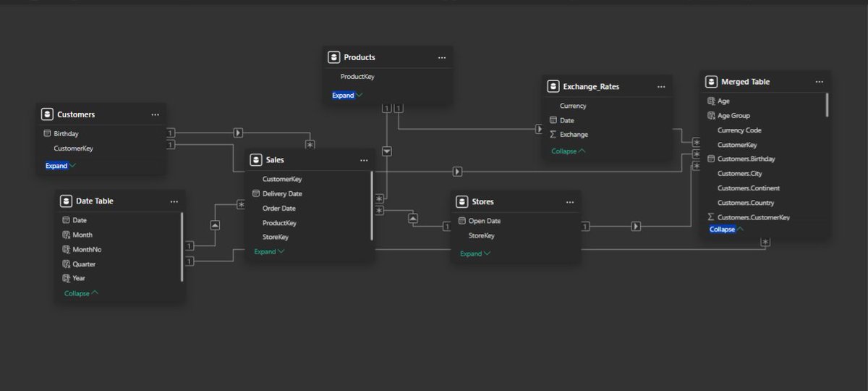Image resolution: width=868 pixels, height=391 pixels.
Task: Select the Customers to Sales relationship arrow
Action: point(238,133)
